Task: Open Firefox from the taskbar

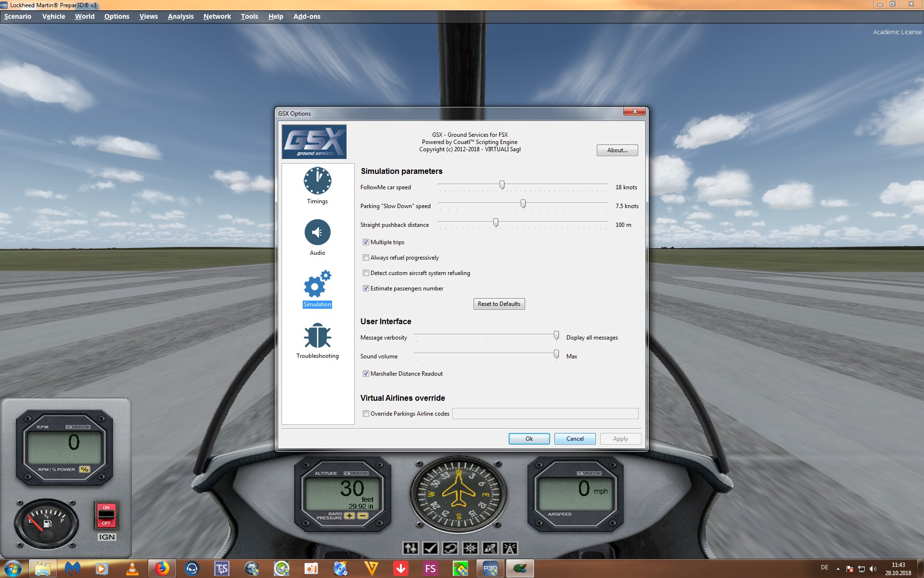Action: [162, 569]
